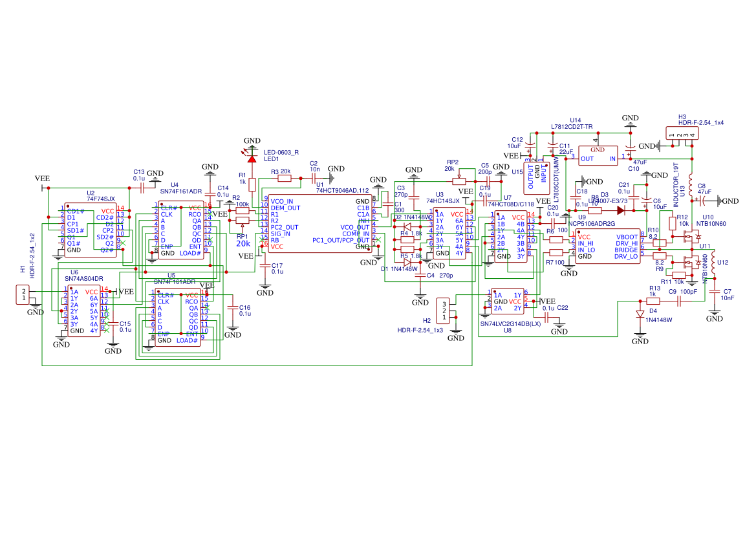
Task: Select the R3 20k resistor symbol
Action: (x=285, y=178)
